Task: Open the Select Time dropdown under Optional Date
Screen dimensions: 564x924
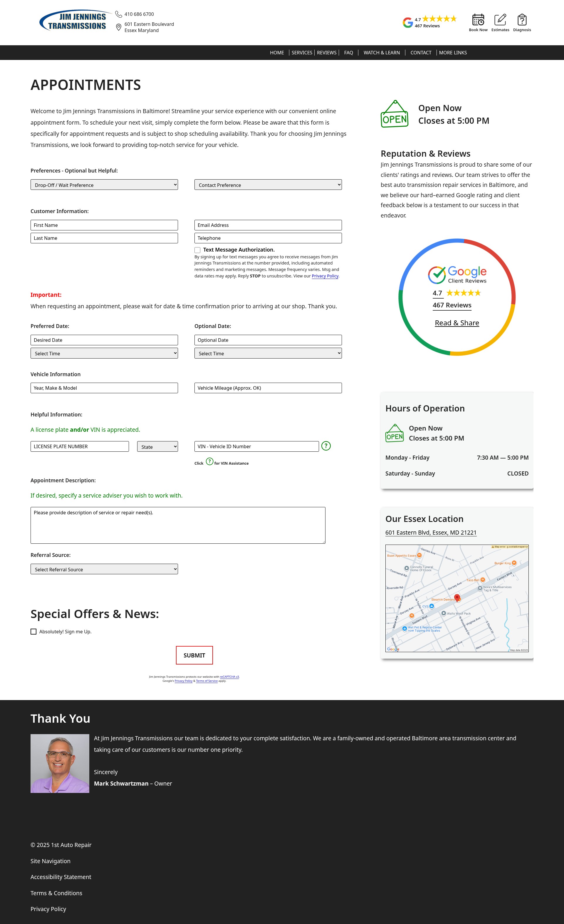Action: tap(268, 353)
